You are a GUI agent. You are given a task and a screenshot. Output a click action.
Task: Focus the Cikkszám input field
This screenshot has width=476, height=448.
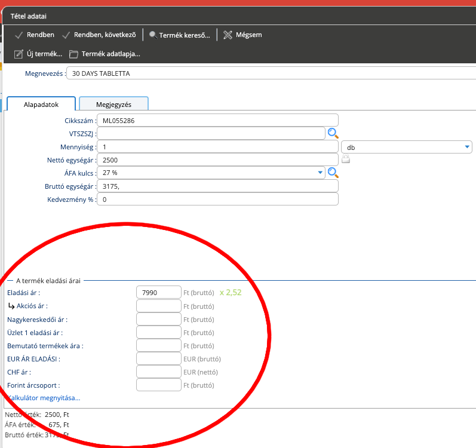point(217,120)
